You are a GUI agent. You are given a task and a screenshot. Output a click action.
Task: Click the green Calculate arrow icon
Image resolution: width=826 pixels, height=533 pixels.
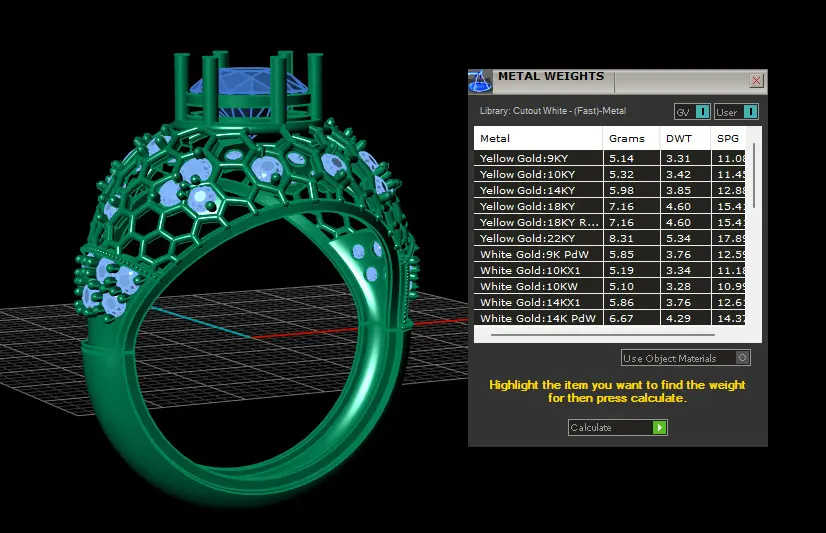660,427
